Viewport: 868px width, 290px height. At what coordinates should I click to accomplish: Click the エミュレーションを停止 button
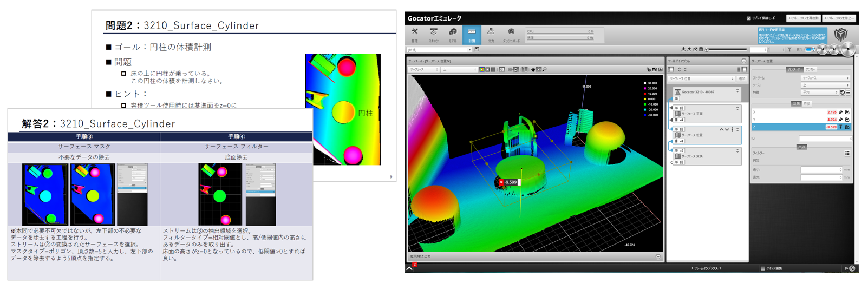tap(839, 18)
